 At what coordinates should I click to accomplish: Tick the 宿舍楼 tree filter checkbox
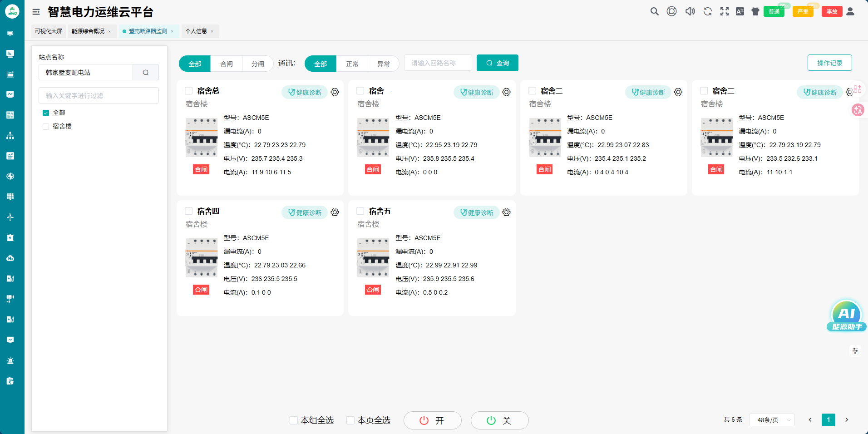pyautogui.click(x=46, y=127)
